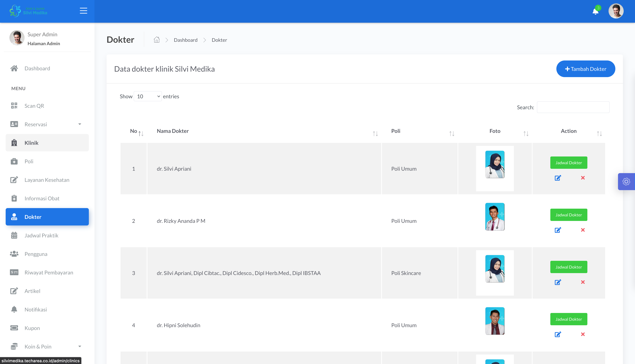
Task: Open the Poli menu item
Action: [x=47, y=161]
